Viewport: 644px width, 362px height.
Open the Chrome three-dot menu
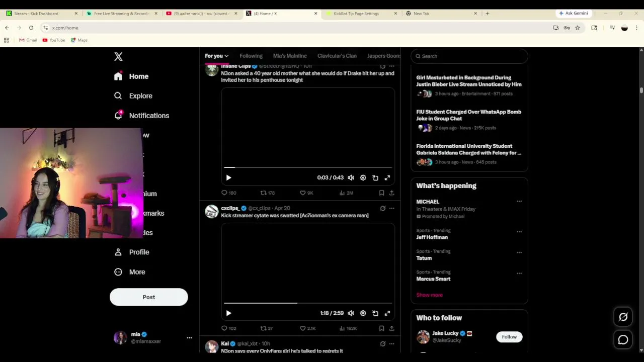636,28
